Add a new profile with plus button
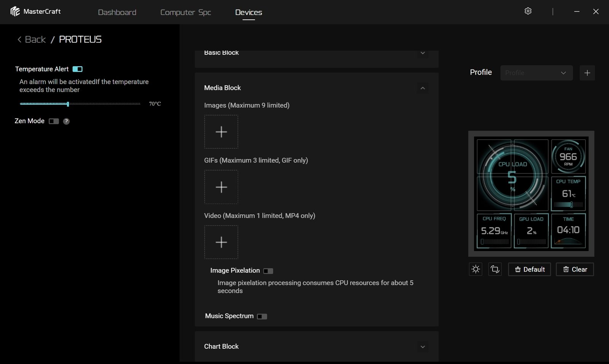Viewport: 609px width, 364px height. pos(587,73)
